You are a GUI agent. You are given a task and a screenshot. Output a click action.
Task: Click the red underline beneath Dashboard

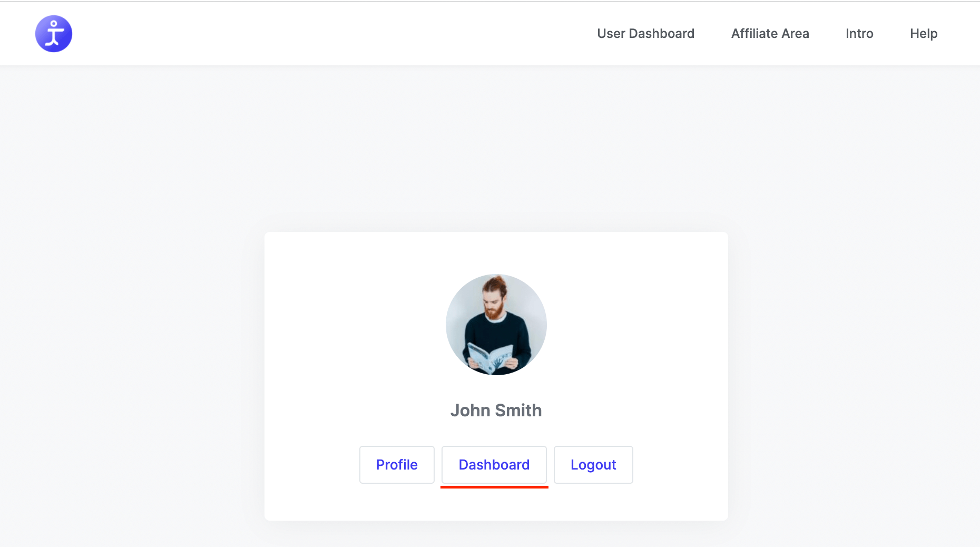[494, 487]
